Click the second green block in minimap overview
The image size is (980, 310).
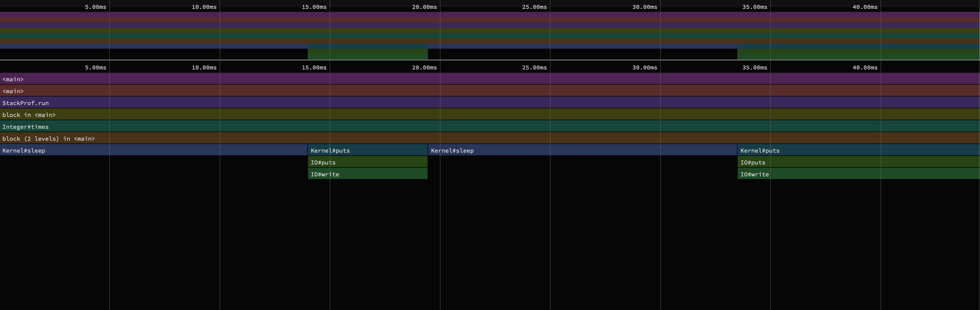(859, 53)
